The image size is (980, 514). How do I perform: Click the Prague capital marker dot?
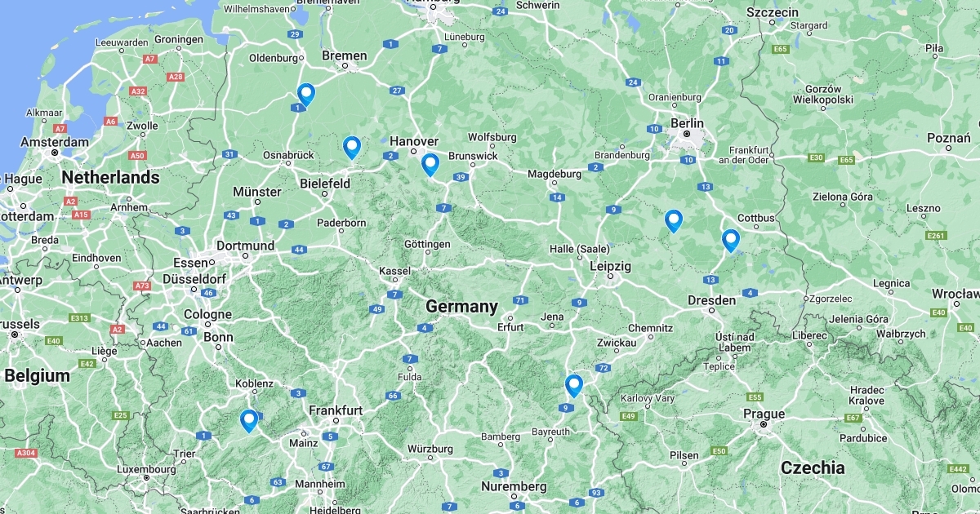point(763,424)
